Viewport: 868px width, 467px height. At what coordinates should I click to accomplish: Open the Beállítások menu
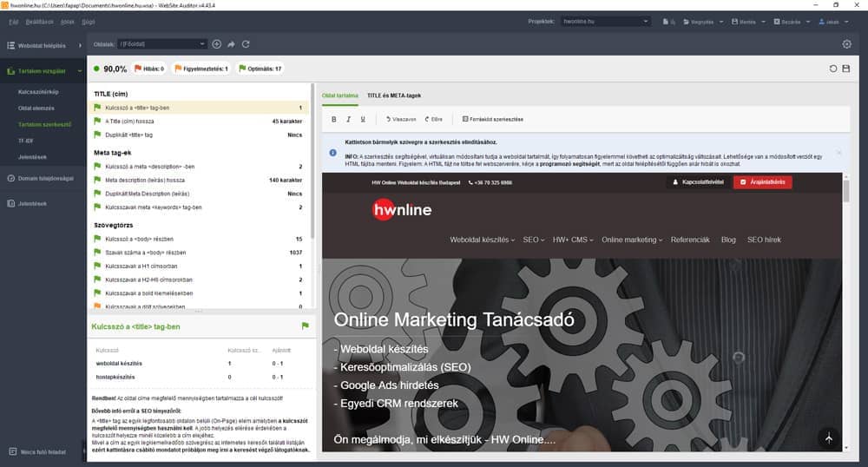(x=40, y=22)
